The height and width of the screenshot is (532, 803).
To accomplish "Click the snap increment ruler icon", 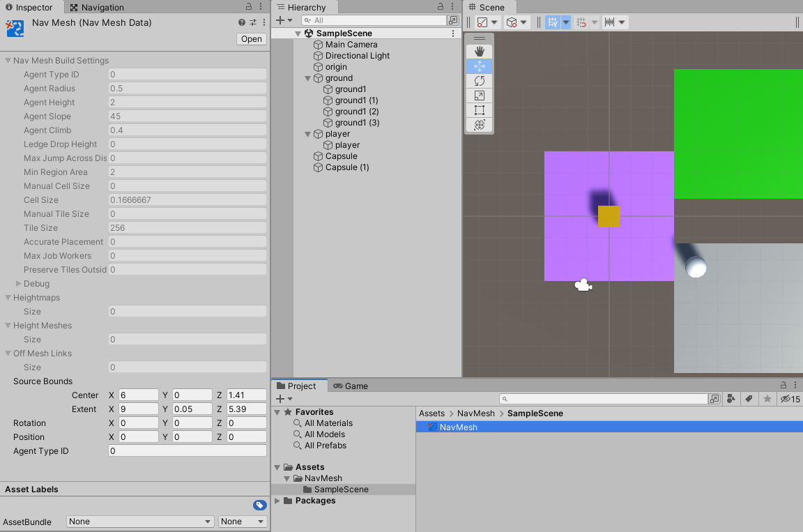I will pos(609,22).
